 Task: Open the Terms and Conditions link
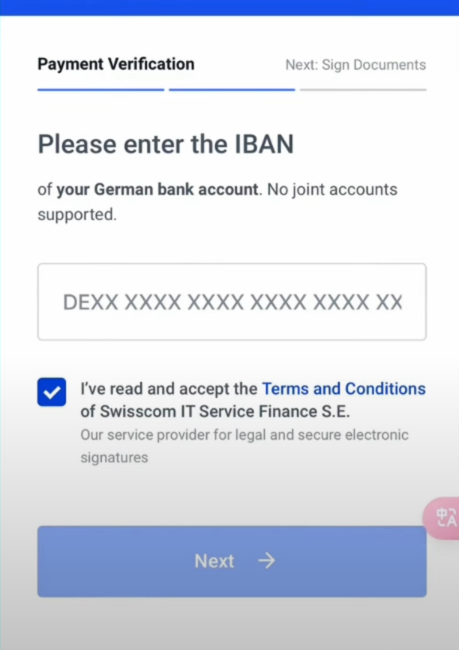(344, 389)
